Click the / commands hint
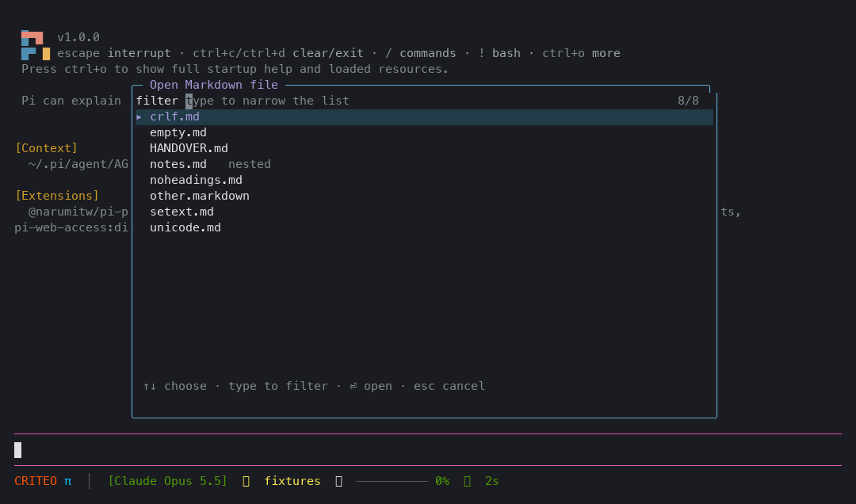This screenshot has width=856, height=504. pyautogui.click(x=420, y=54)
